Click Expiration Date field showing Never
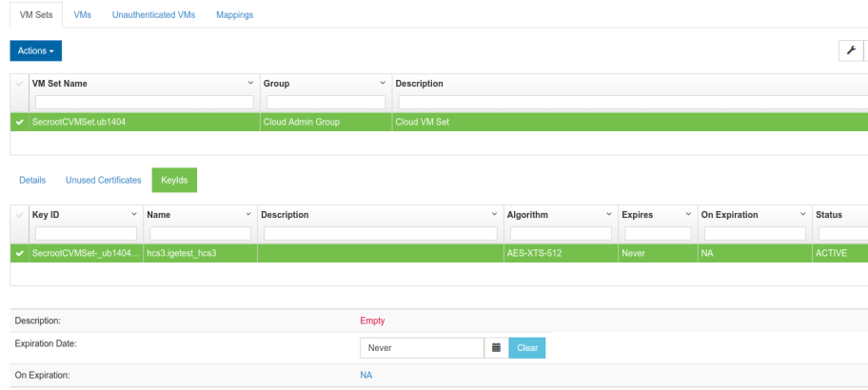 pyautogui.click(x=423, y=348)
